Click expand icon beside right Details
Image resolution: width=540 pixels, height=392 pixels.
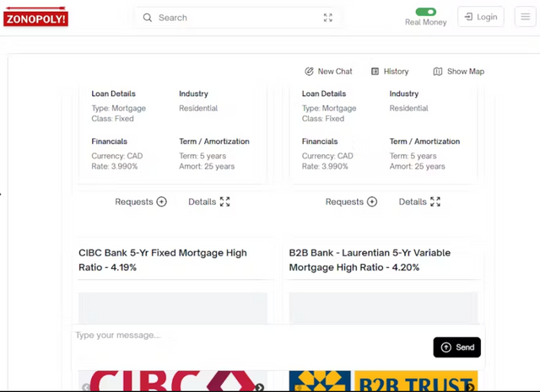pyautogui.click(x=435, y=201)
